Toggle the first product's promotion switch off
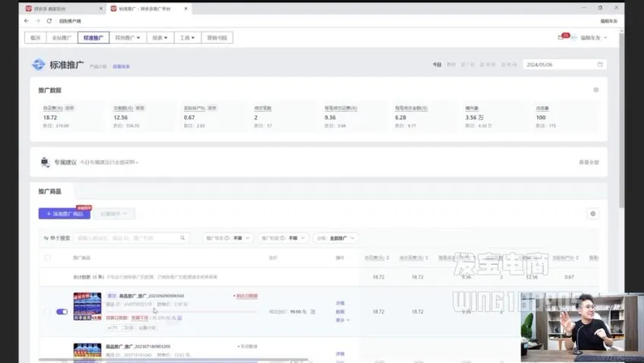Viewport: 644px width, 363px height. [x=62, y=311]
